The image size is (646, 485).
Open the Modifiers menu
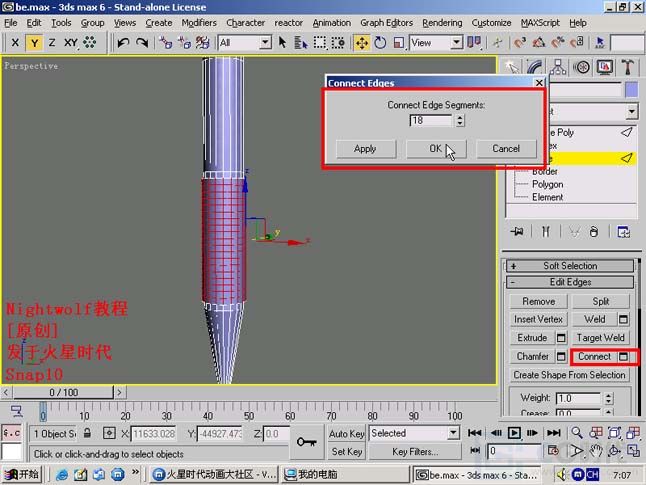199,23
